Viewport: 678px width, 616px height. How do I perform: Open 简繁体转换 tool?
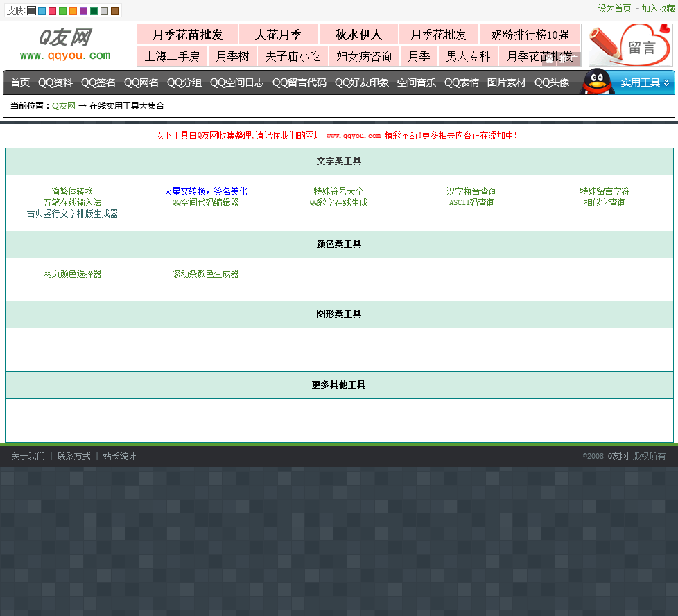coord(72,191)
